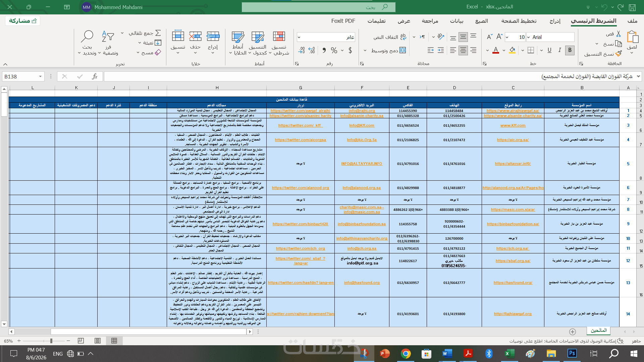644x362 pixels.
Task: Toggle Wrap Text (التفاف النص)
Action: 390,37
